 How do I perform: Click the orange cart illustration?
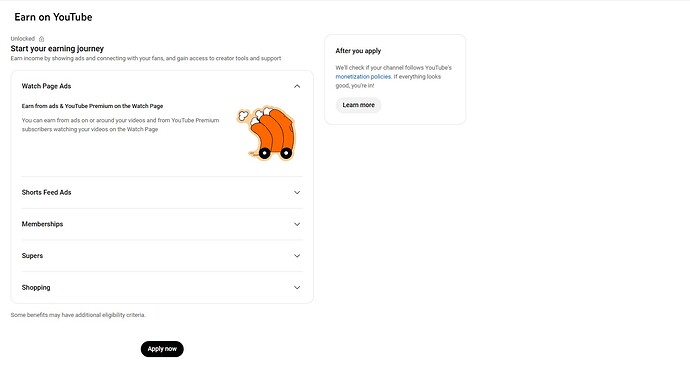click(267, 133)
